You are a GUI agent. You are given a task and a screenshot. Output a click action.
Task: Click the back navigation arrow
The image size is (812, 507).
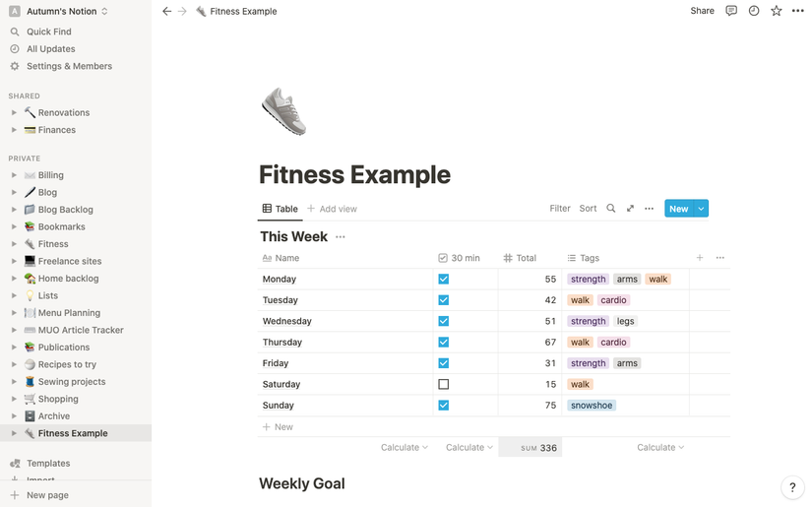(x=166, y=11)
